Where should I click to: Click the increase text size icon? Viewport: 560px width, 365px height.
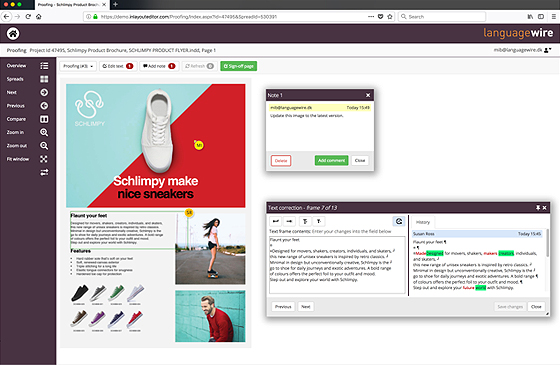[305, 221]
